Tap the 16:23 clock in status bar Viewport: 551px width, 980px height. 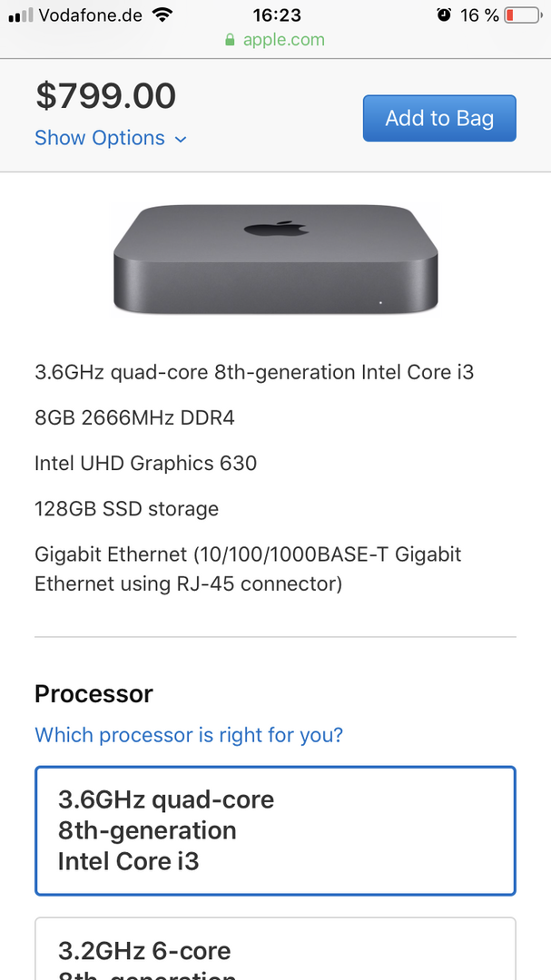pos(276,15)
